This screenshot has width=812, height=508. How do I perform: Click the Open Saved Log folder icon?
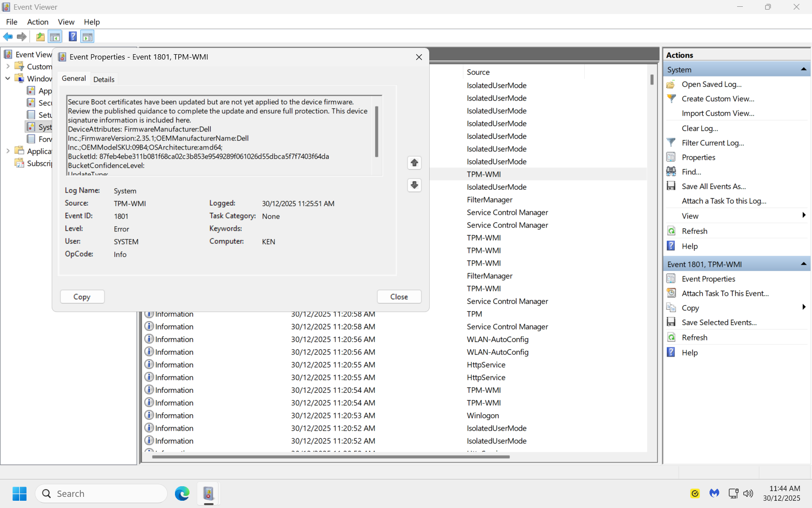[670, 84]
